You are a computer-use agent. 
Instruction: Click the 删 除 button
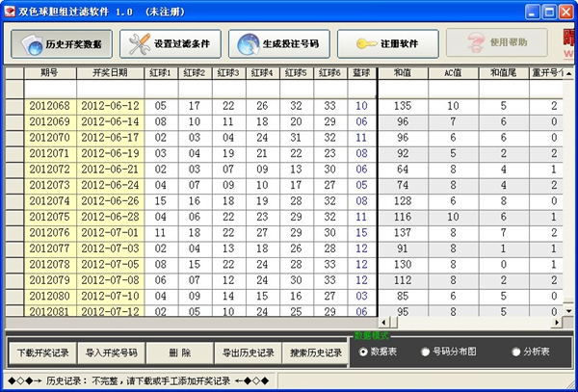180,353
